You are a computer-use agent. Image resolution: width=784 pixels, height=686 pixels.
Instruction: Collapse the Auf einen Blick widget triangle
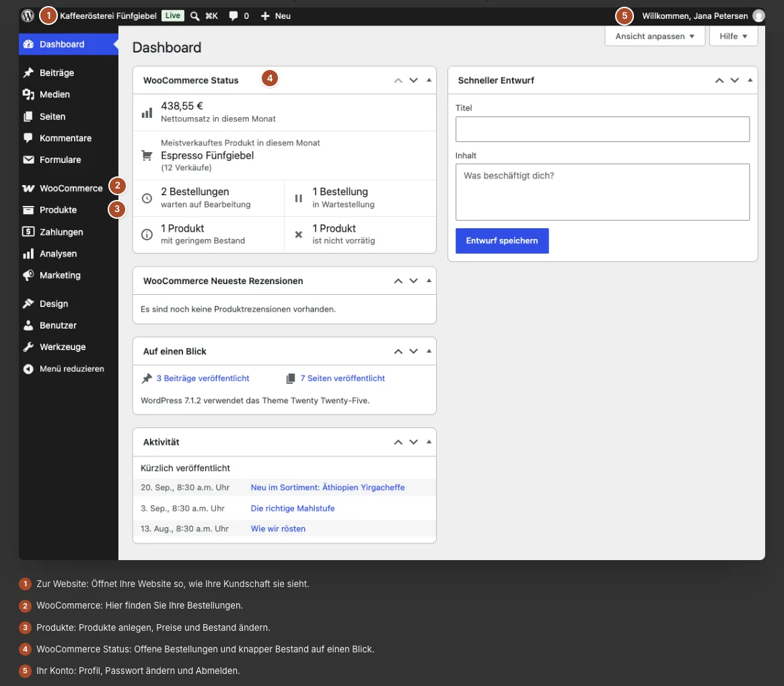click(429, 351)
